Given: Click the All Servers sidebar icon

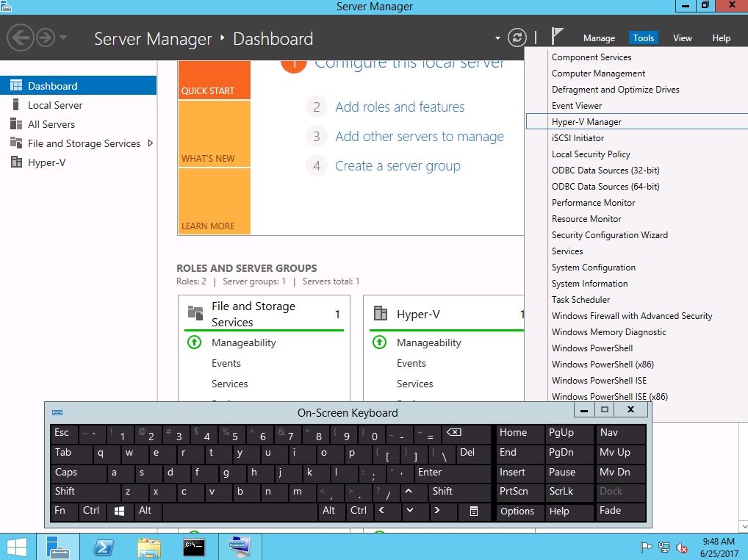Looking at the screenshot, I should pyautogui.click(x=15, y=124).
